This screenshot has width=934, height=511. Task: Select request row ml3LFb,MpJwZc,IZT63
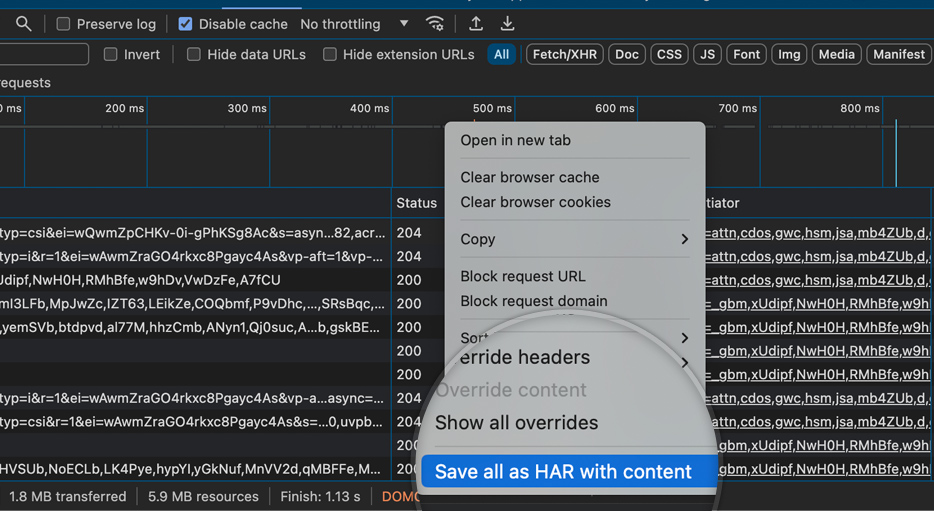click(x=192, y=303)
